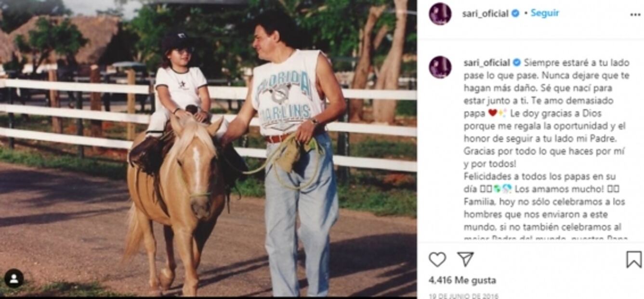
Task: Like the post with the heart icon
Action: [437, 259]
